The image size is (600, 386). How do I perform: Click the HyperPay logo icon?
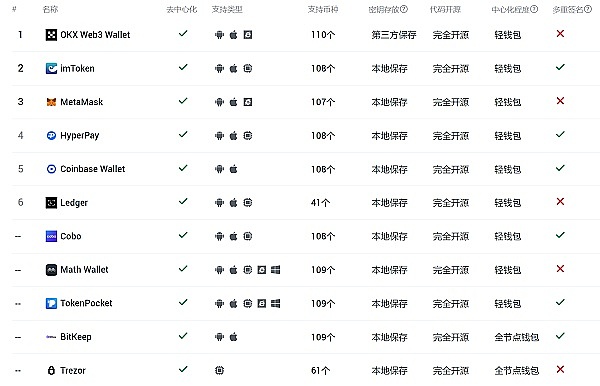(51, 135)
